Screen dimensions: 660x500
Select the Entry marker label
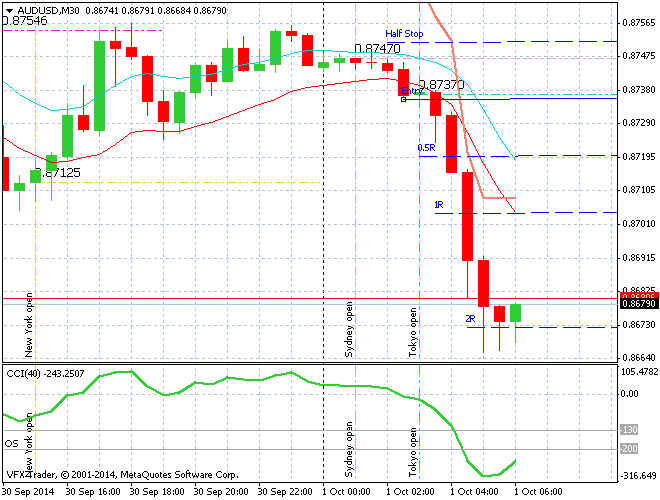tap(410, 91)
